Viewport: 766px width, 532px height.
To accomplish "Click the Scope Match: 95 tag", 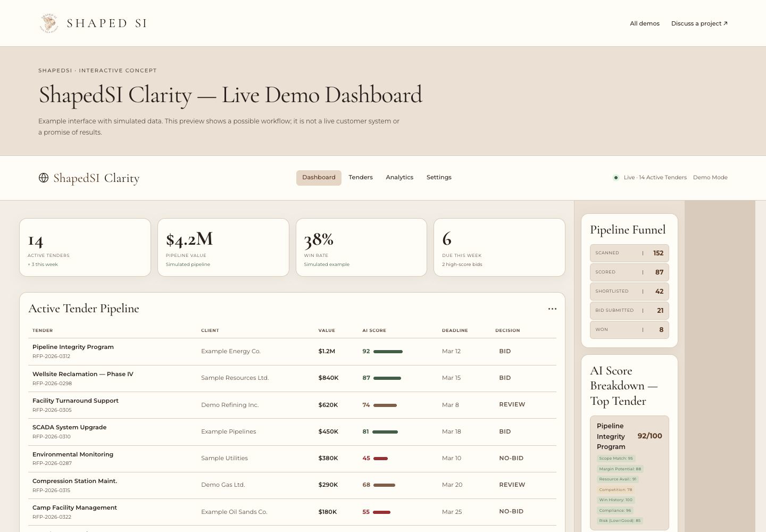I will pos(616,459).
